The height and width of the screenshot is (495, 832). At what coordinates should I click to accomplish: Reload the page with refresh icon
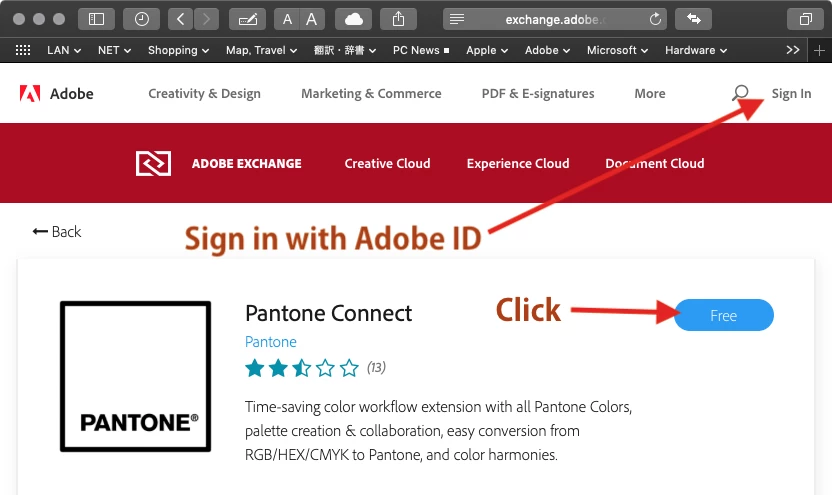click(655, 19)
